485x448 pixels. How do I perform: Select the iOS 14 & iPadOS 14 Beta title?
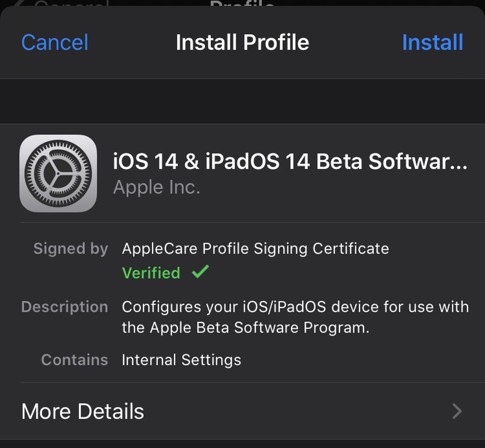pos(289,161)
